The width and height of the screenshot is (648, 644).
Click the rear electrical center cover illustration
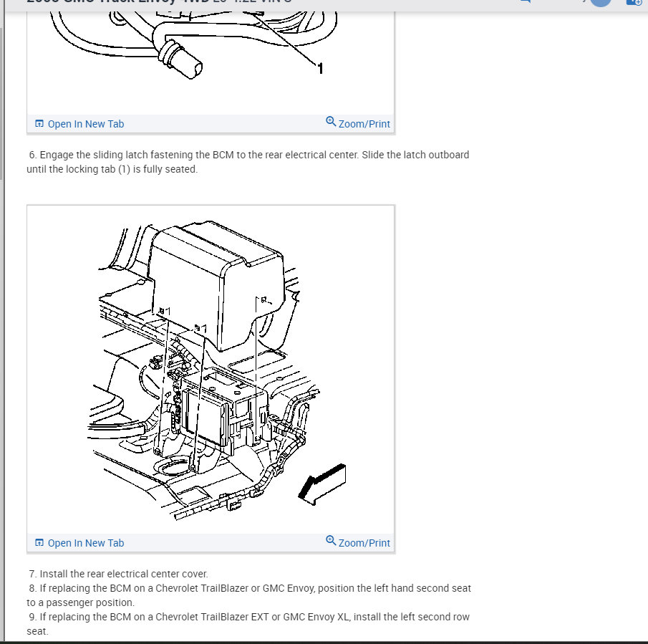click(211, 370)
